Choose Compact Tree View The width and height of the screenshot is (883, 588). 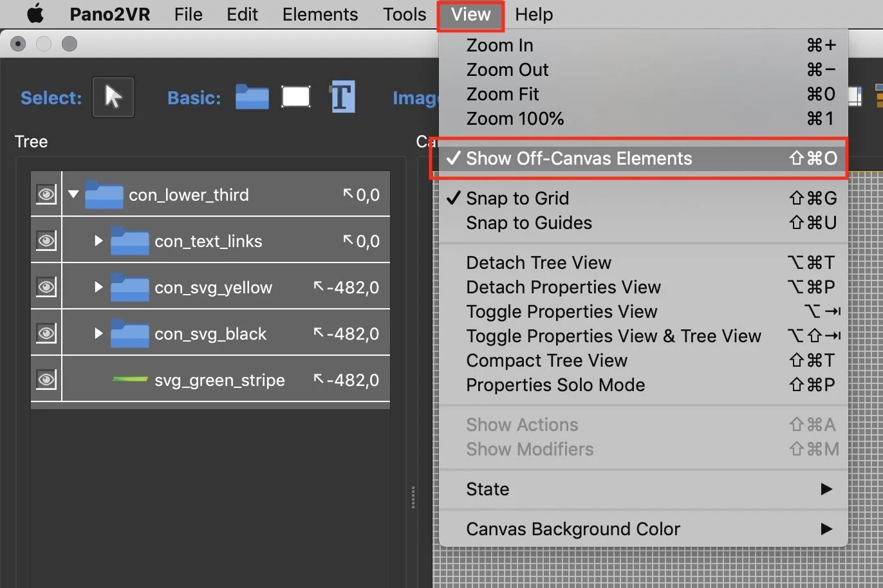point(643,360)
